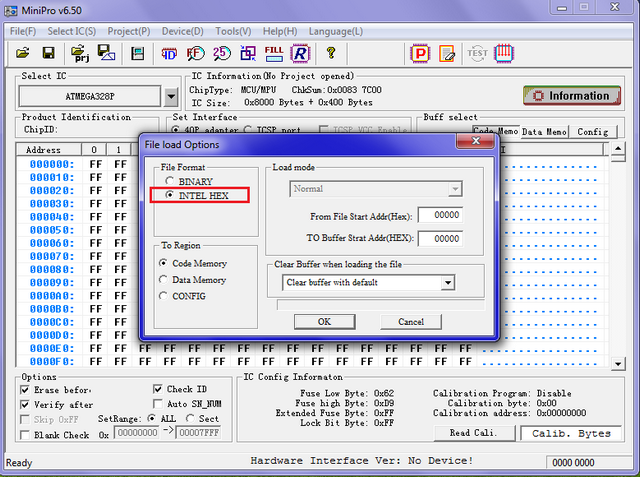
Task: Click the 25 flash detect icon
Action: (x=222, y=53)
